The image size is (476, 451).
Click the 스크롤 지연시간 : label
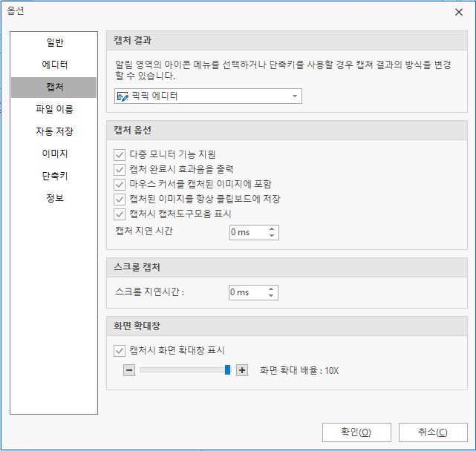tap(149, 292)
